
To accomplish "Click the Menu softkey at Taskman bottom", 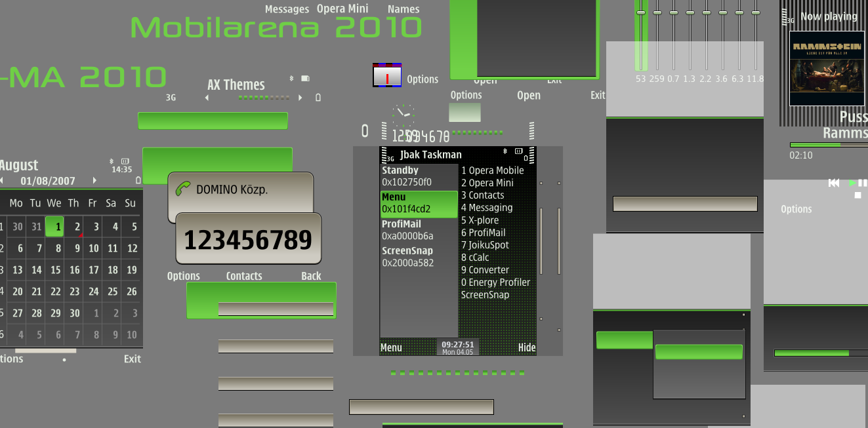I will pyautogui.click(x=391, y=347).
